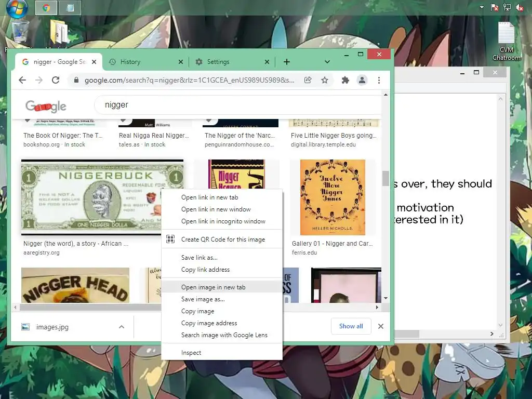
Task: Click the muted volume tray icon
Action: tap(520, 7)
